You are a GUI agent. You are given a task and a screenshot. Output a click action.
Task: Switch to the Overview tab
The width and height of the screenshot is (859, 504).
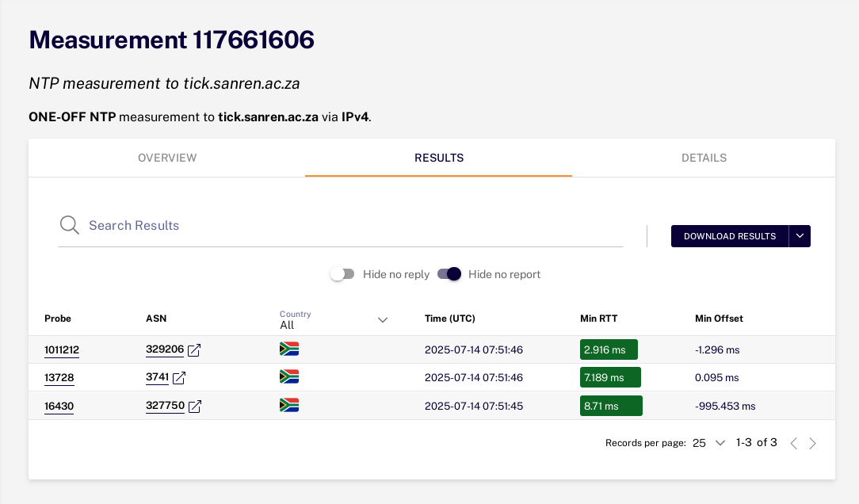click(167, 158)
